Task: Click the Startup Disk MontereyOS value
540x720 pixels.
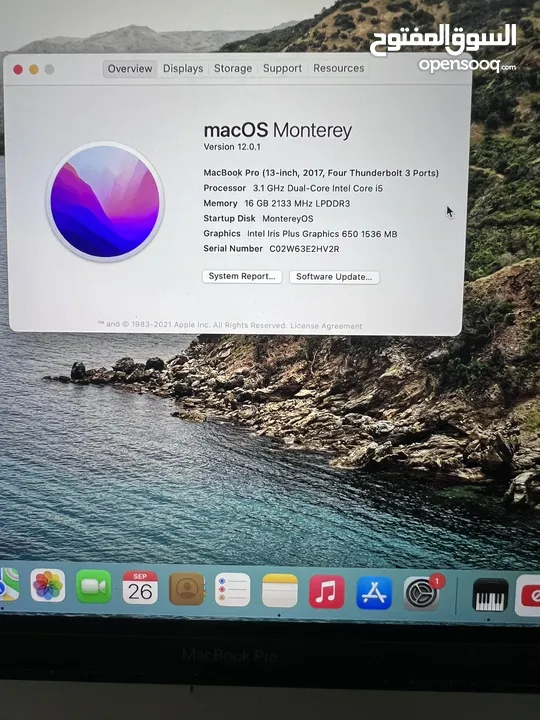Action: coord(287,219)
